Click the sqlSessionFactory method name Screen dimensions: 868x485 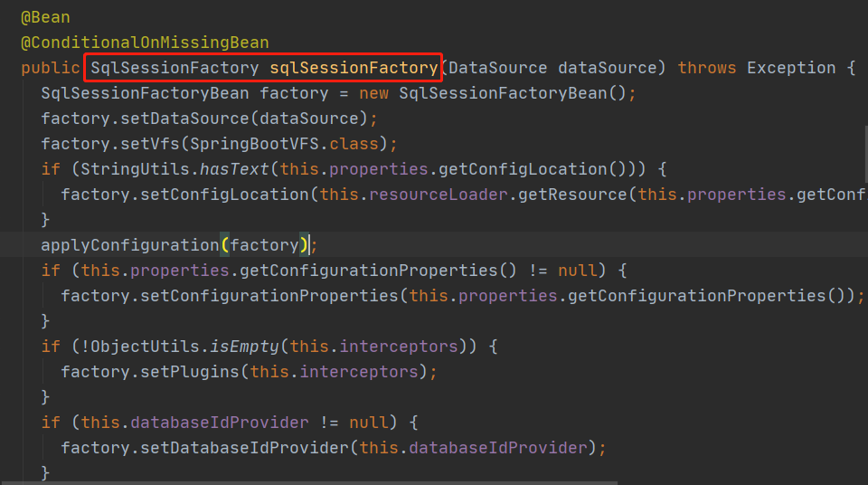(x=354, y=68)
